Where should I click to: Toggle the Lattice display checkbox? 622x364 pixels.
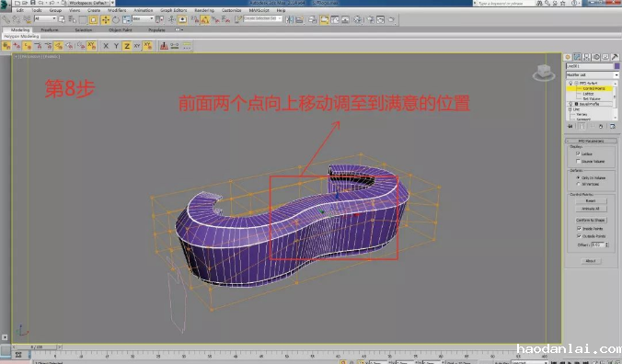pyautogui.click(x=578, y=154)
